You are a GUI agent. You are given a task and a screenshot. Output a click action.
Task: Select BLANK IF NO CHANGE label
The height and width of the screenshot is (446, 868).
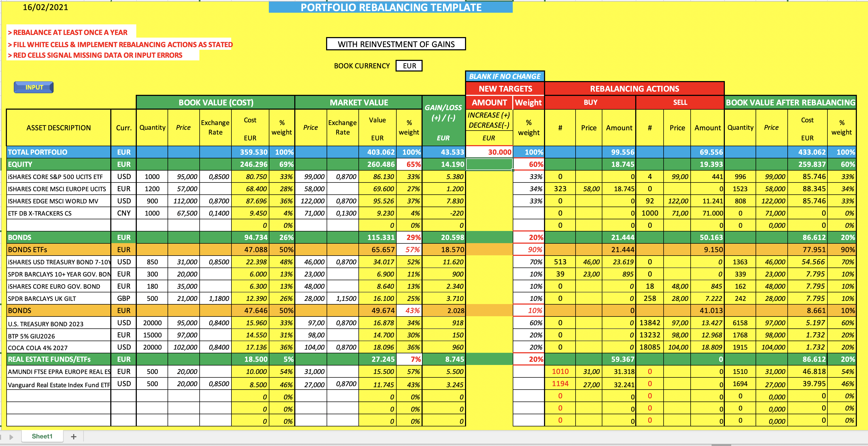tap(505, 77)
